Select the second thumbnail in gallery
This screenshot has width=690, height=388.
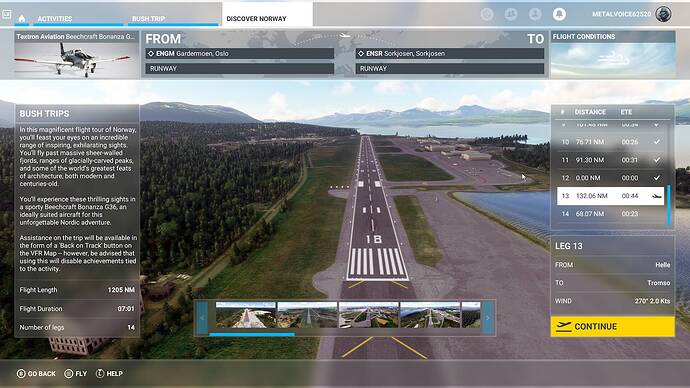pyautogui.click(x=307, y=315)
